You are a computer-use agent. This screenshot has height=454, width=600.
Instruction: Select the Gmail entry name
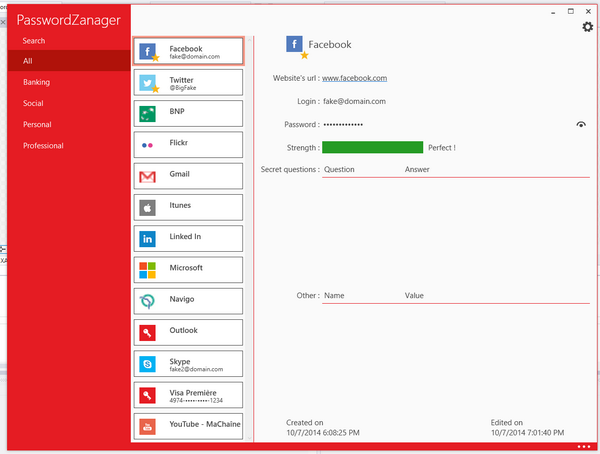(179, 174)
